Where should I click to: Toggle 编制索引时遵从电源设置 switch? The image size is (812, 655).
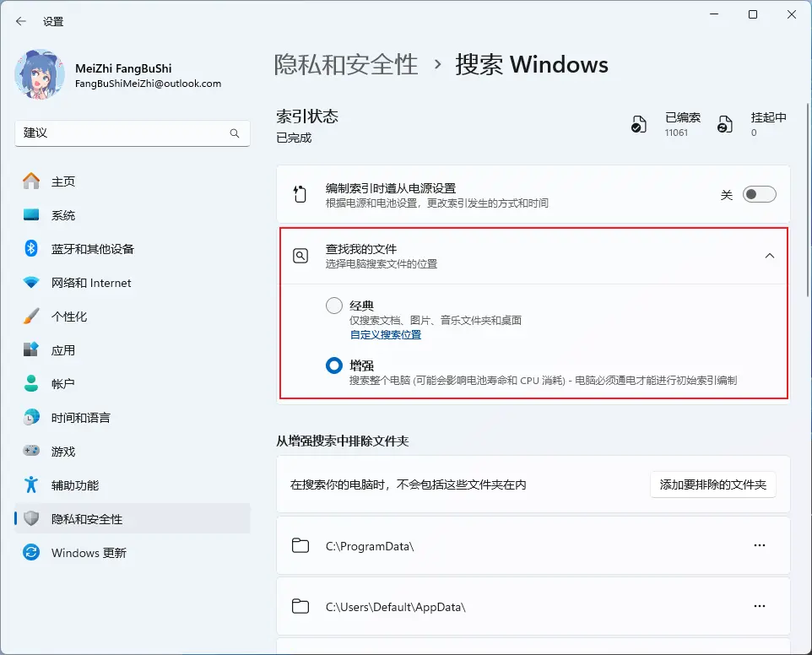pyautogui.click(x=759, y=195)
